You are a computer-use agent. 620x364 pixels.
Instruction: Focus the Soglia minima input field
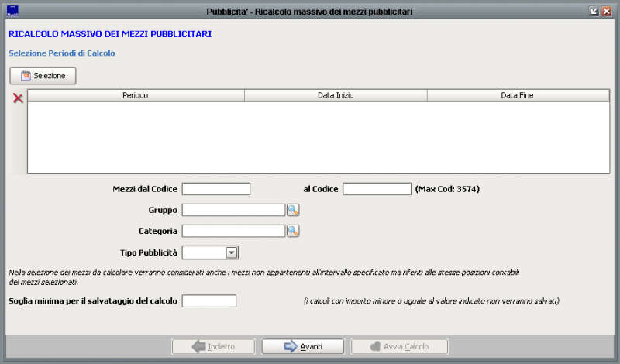pos(209,300)
